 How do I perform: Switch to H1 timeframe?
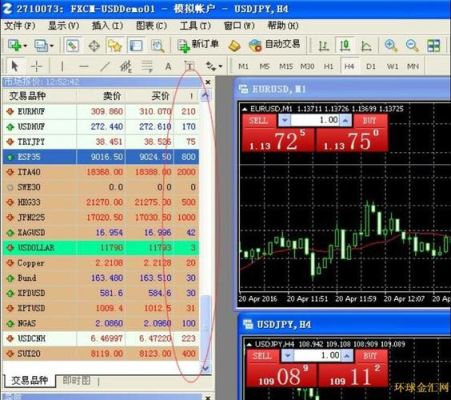[x=328, y=66]
